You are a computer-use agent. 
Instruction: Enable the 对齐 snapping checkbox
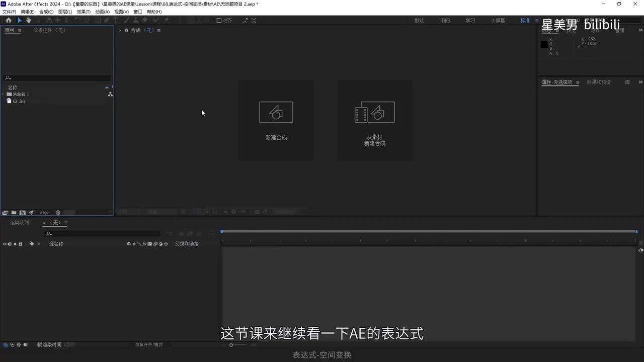tap(219, 21)
